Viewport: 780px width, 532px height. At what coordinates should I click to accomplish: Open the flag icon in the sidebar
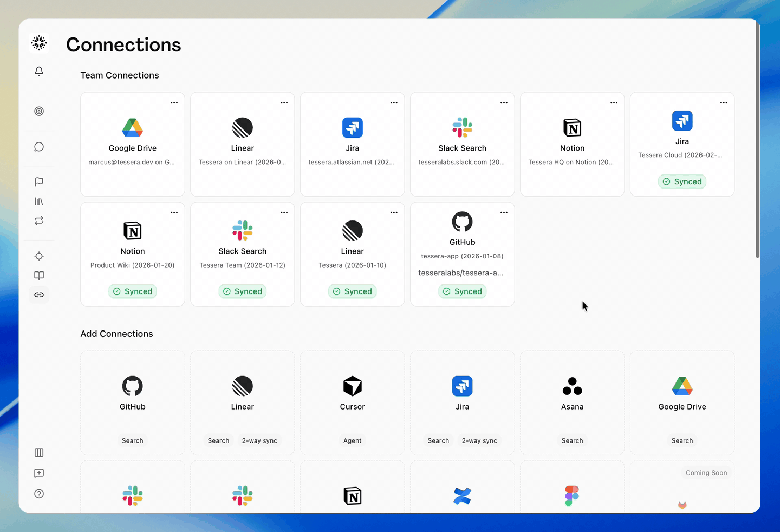pos(39,182)
